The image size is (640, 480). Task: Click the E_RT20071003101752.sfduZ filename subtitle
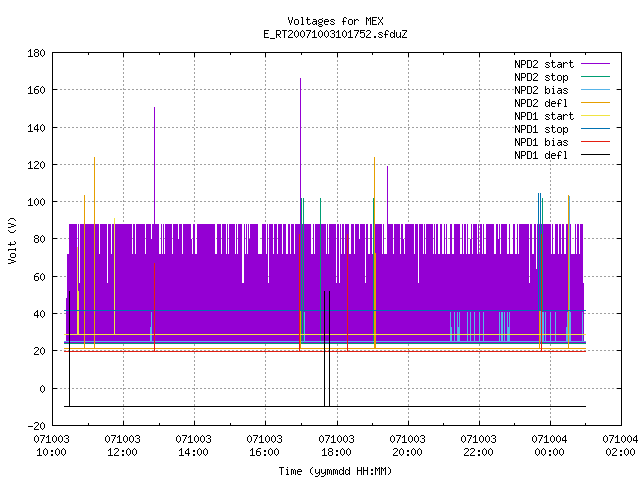(x=335, y=34)
